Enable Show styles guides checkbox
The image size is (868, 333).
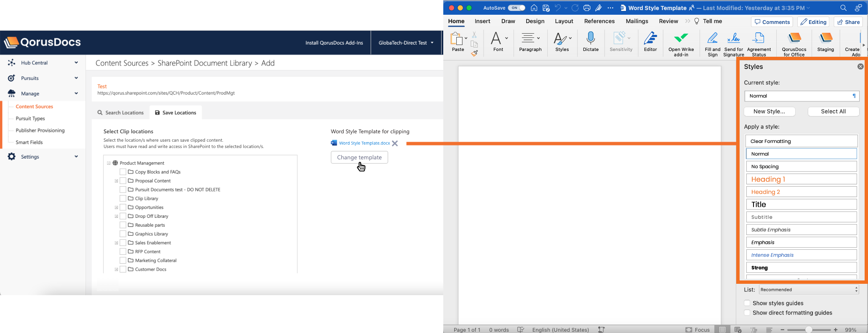(x=747, y=303)
